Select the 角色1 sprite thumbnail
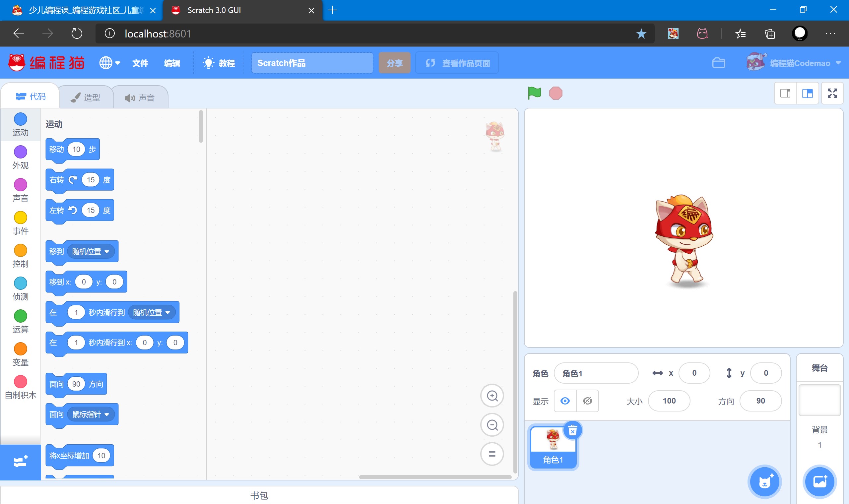The width and height of the screenshot is (849, 504). coord(553,447)
